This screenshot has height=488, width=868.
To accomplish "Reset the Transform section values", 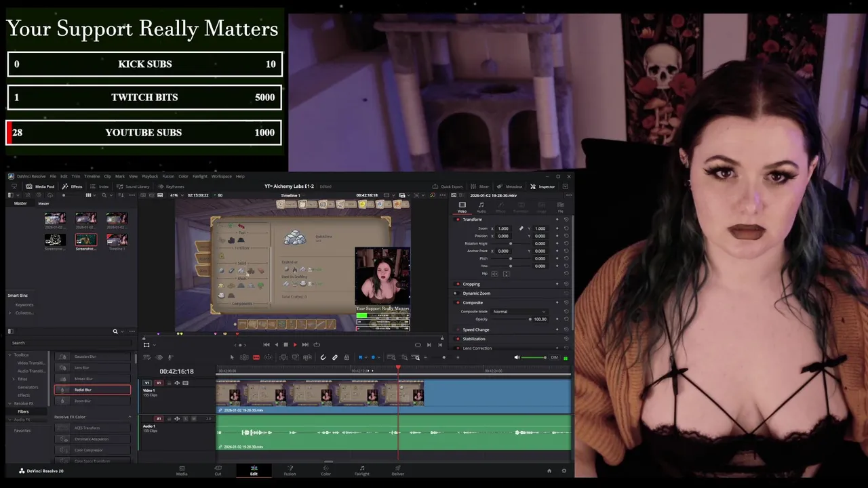I will point(566,220).
